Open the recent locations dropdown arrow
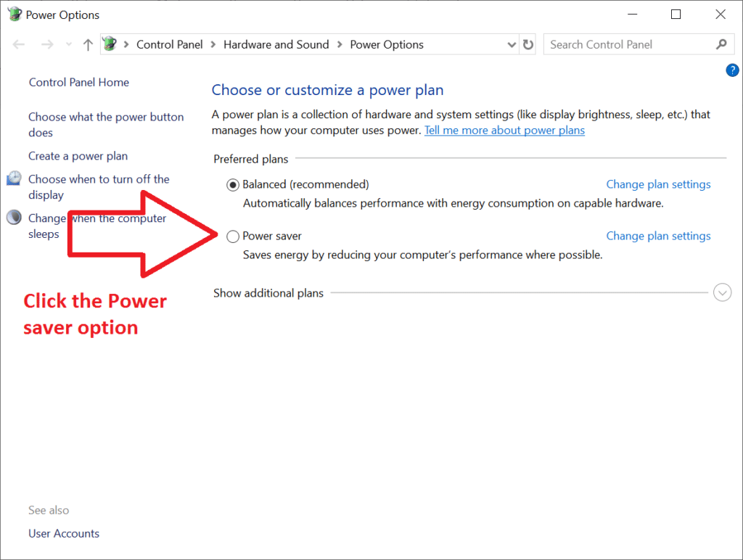Viewport: 743px width, 560px height. tap(69, 45)
